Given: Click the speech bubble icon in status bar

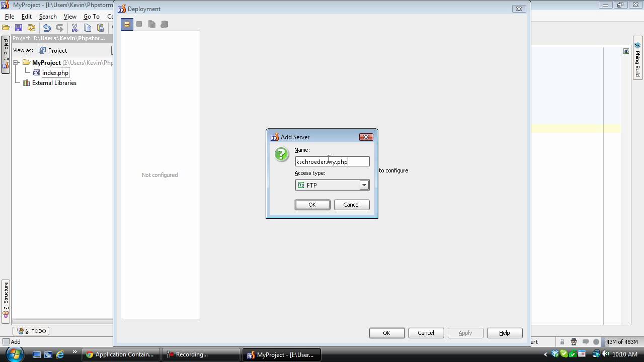Looking at the screenshot, I should tap(585, 342).
